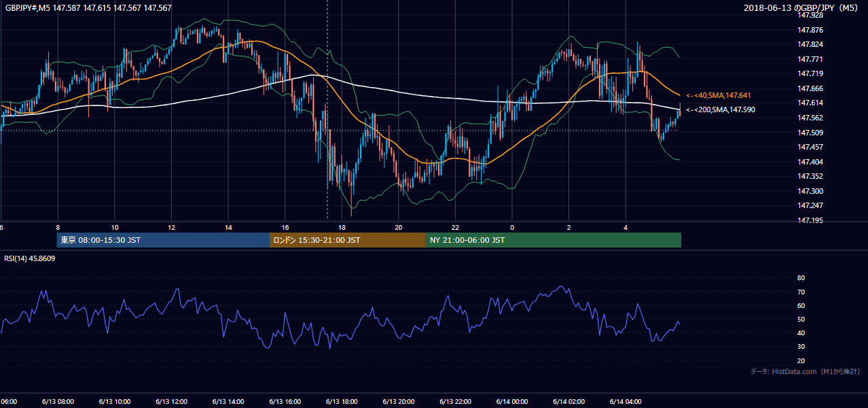The image size is (868, 408).
Task: Click the London 15:30-21:00 JST session bar
Action: (x=348, y=240)
